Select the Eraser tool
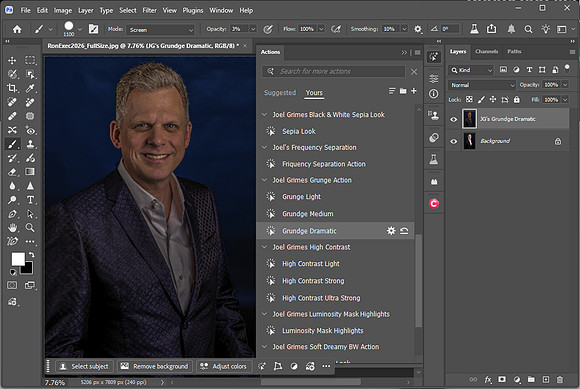The width and height of the screenshot is (580, 389). coord(12,172)
